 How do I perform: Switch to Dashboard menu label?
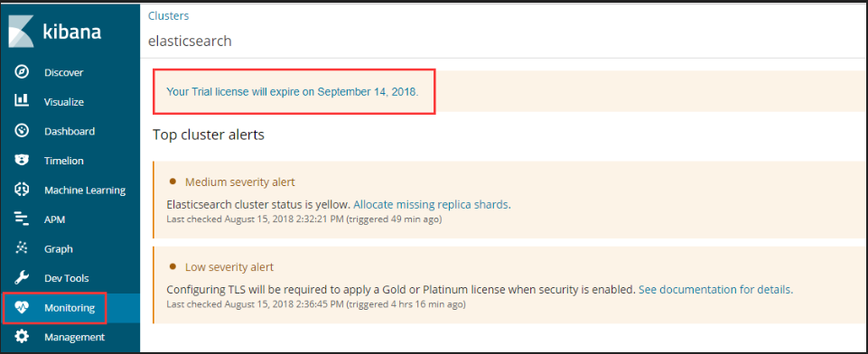click(70, 131)
